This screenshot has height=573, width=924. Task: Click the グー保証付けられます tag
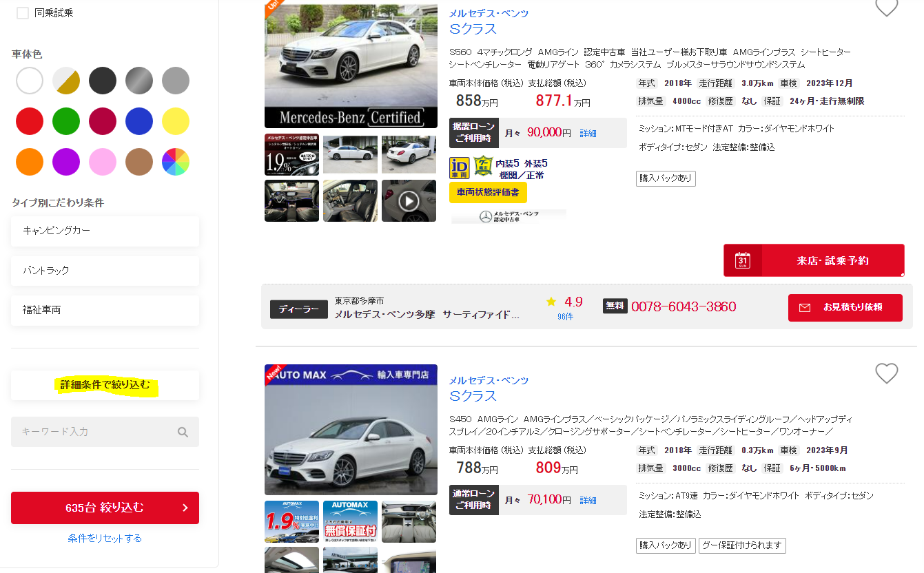(742, 545)
